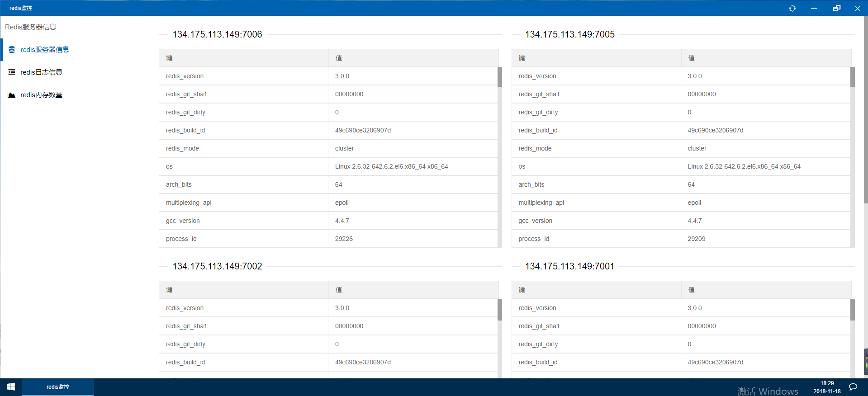The width and height of the screenshot is (868, 396).
Task: Open the Windows Start menu
Action: pos(11,387)
